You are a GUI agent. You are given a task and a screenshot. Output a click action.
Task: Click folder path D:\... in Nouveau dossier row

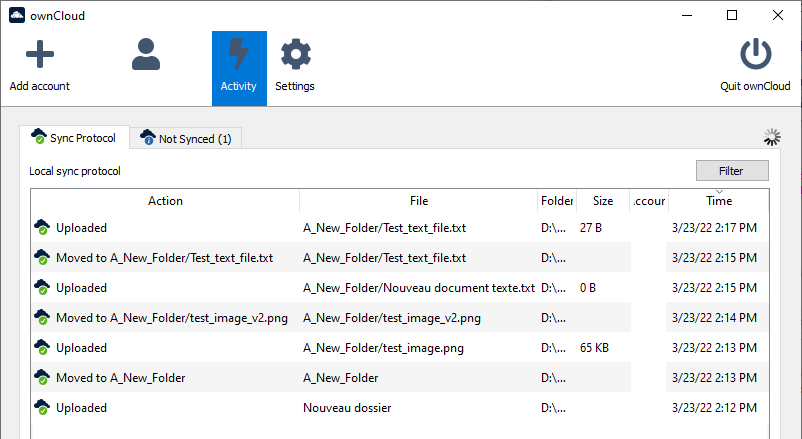coord(553,408)
